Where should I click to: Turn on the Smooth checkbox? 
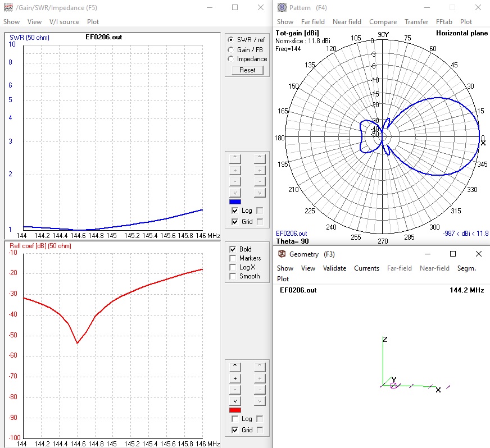233,276
